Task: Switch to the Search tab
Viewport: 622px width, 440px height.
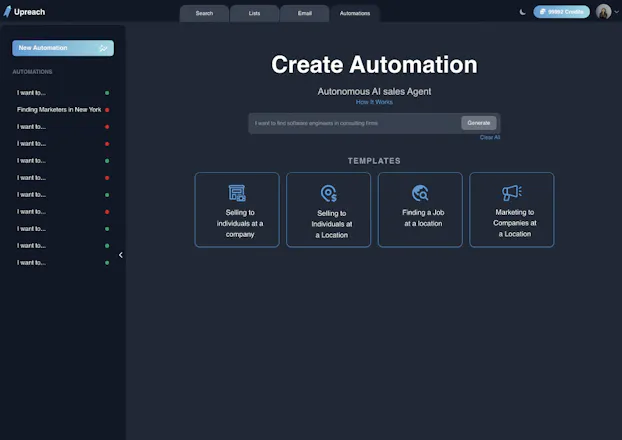Action: coord(204,13)
